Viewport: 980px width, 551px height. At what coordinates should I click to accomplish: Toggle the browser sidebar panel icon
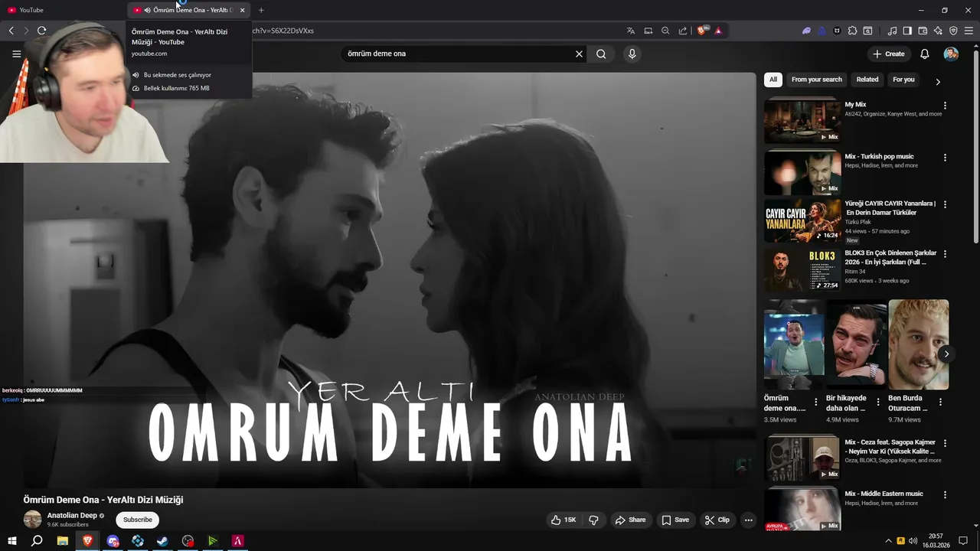[x=907, y=31]
